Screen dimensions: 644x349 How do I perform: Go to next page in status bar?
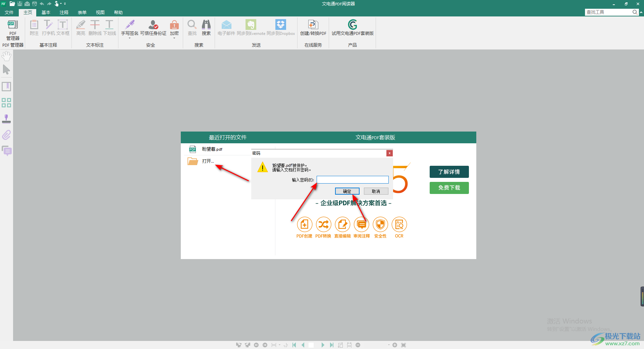pyautogui.click(x=323, y=345)
